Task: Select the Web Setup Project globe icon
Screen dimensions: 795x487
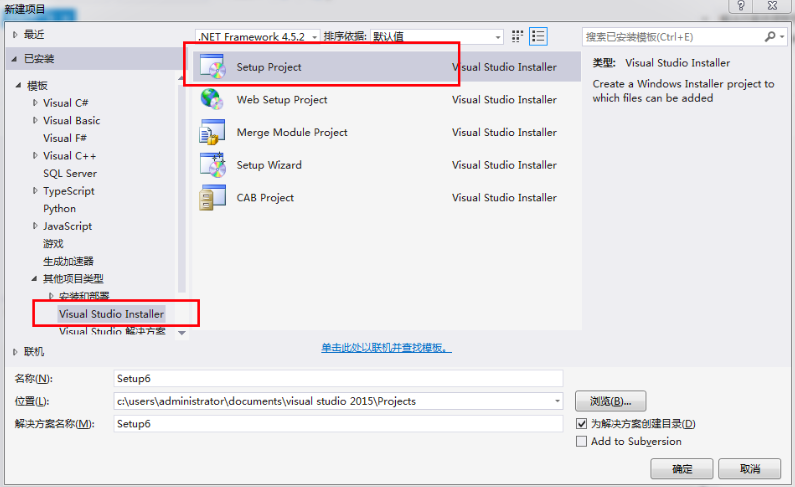Action: tap(212, 99)
